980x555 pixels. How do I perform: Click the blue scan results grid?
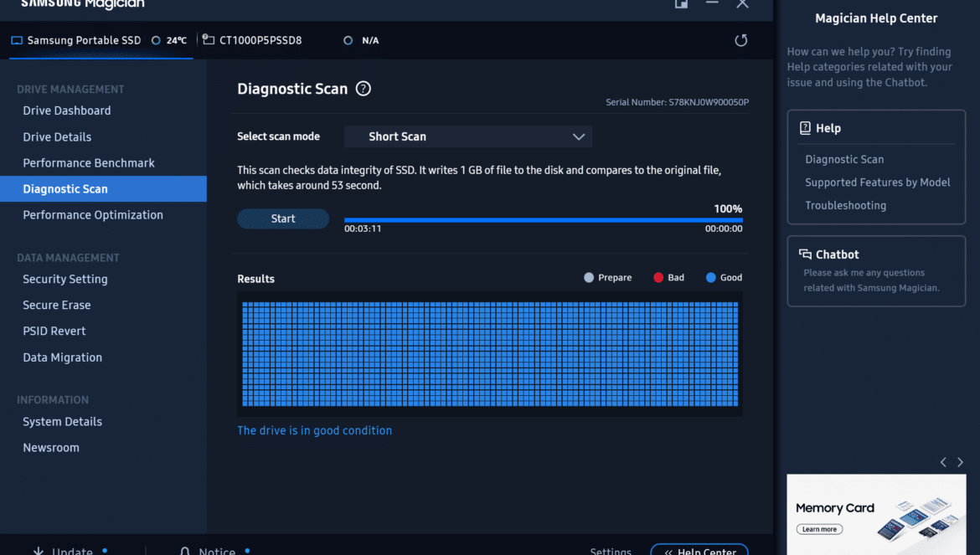point(490,354)
